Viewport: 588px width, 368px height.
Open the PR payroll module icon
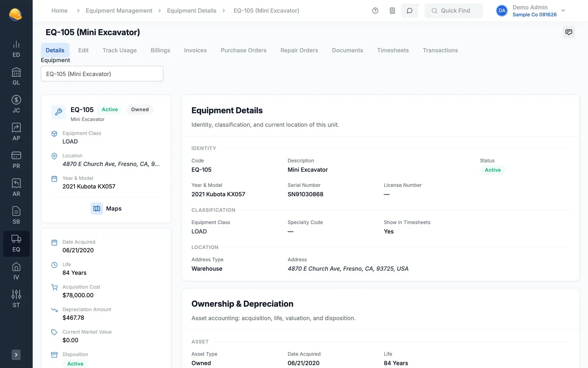(16, 160)
